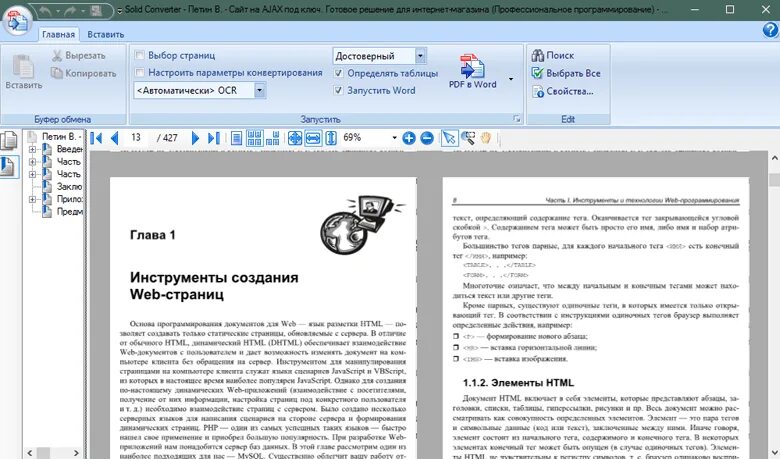Go to the last page
This screenshot has height=459, width=780.
(214, 138)
